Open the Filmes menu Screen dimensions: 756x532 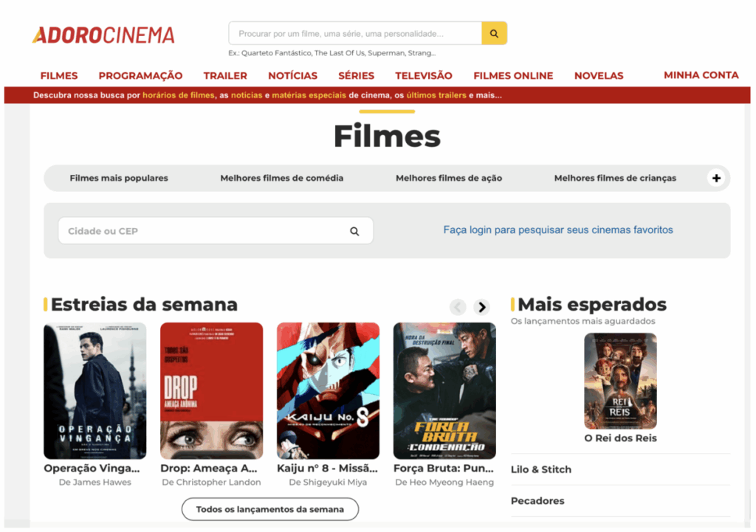coord(59,76)
